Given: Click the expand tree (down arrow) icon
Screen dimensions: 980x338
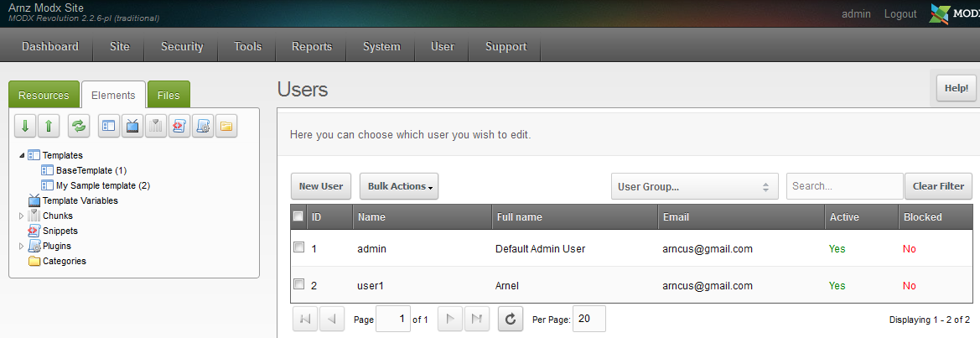Looking at the screenshot, I should click(x=25, y=127).
